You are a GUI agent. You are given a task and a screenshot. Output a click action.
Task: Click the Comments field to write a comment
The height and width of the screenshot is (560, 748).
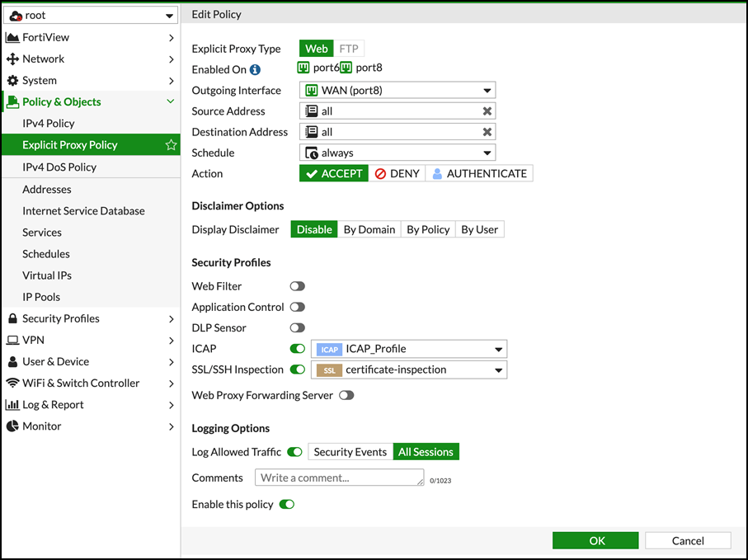339,478
